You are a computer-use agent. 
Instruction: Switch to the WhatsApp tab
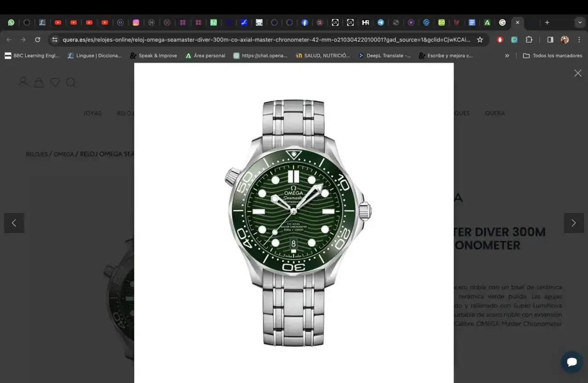pyautogui.click(x=11, y=22)
